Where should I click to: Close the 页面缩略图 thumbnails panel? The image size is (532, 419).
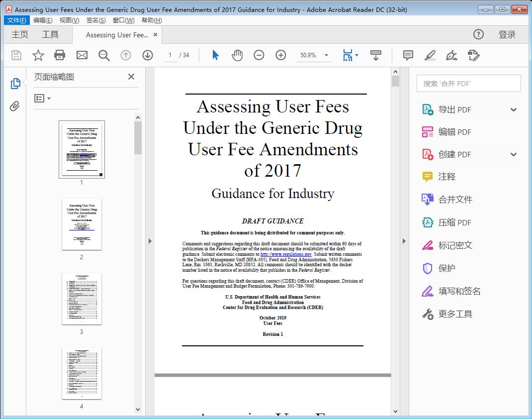click(131, 77)
